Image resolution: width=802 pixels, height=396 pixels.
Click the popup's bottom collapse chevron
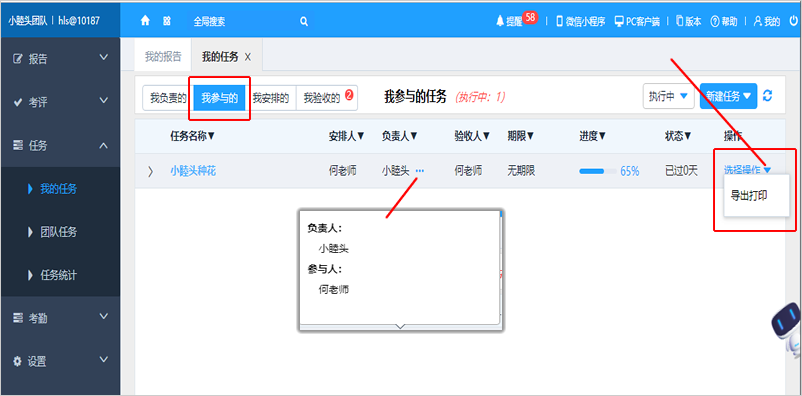tap(400, 326)
